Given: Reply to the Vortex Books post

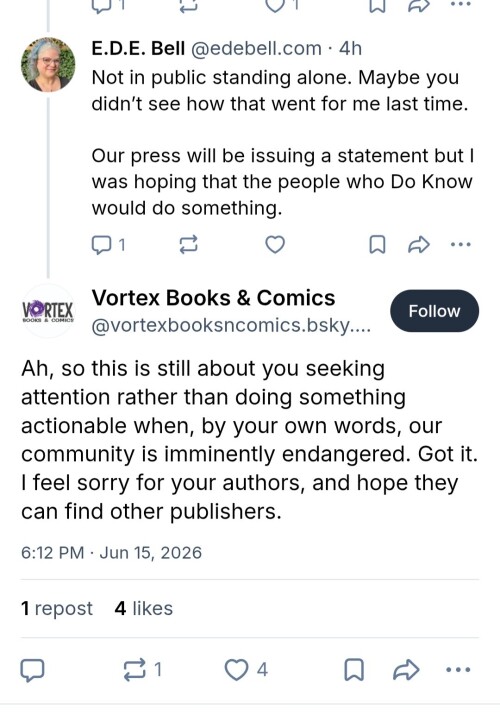Looking at the screenshot, I should (x=32, y=670).
